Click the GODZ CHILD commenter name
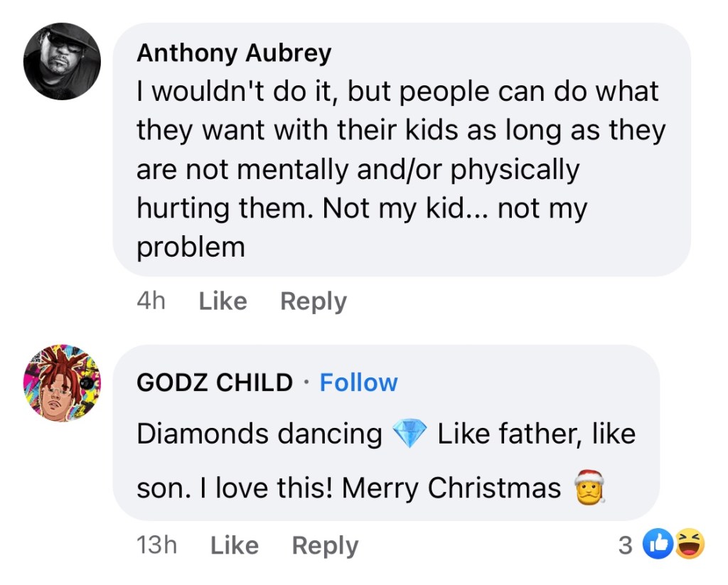This screenshot has height=585, width=728. (214, 382)
